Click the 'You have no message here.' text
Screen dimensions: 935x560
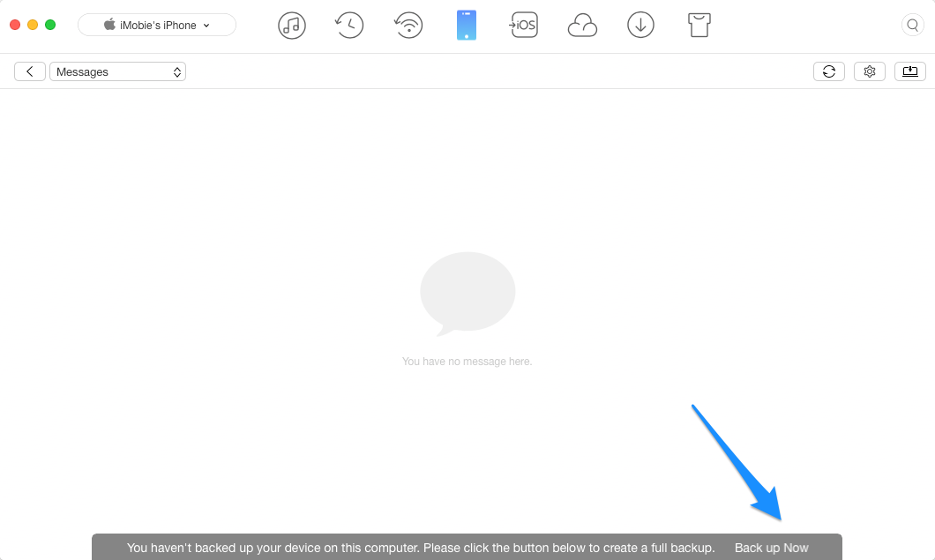pyautogui.click(x=467, y=362)
